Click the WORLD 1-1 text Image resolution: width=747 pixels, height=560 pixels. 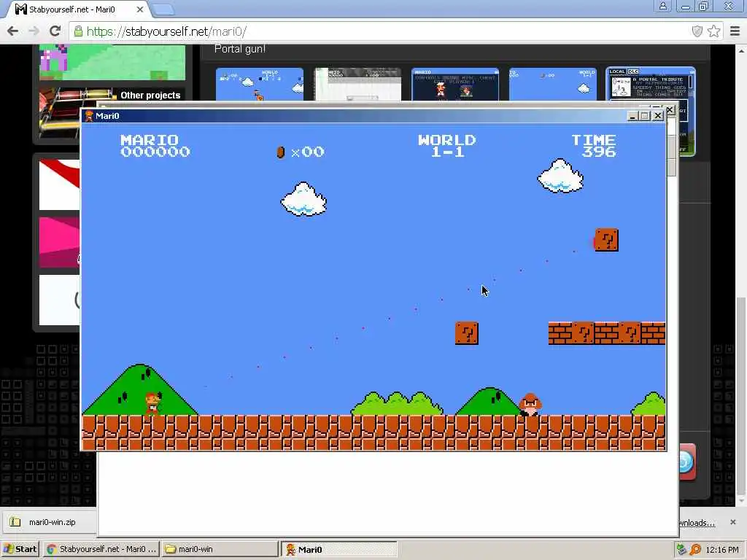[x=447, y=146]
